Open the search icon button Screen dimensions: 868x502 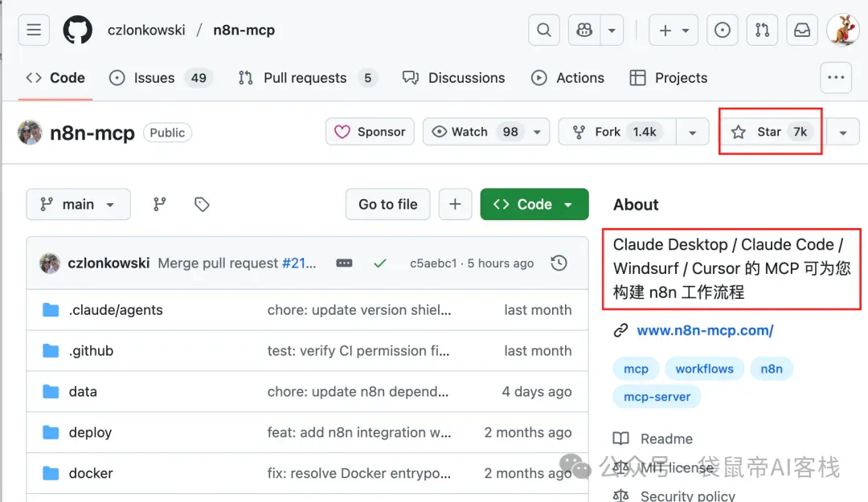(x=544, y=30)
